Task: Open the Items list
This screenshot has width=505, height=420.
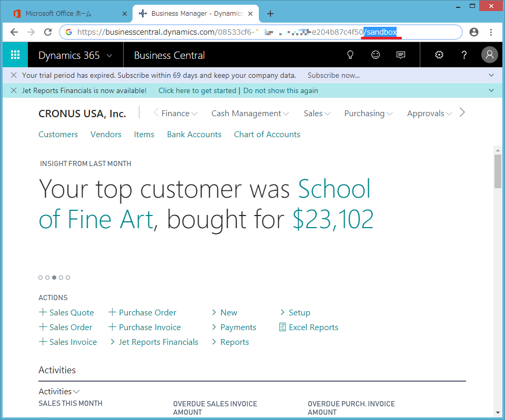Action: point(144,135)
